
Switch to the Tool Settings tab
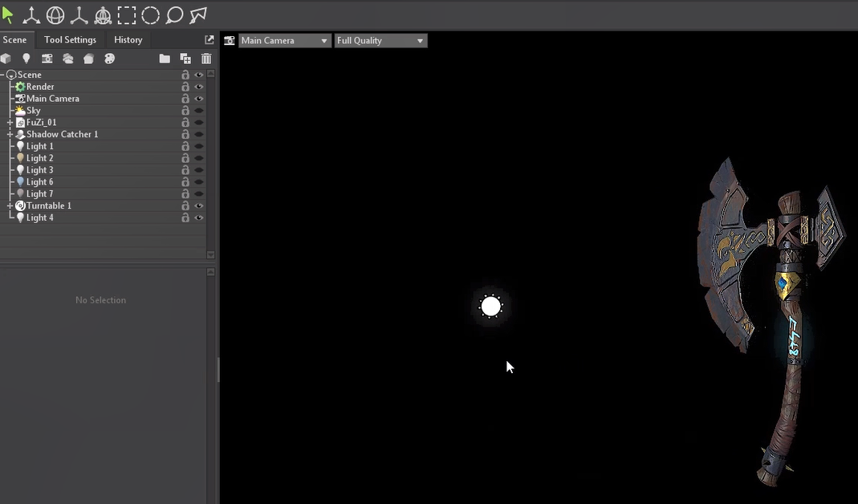(70, 39)
